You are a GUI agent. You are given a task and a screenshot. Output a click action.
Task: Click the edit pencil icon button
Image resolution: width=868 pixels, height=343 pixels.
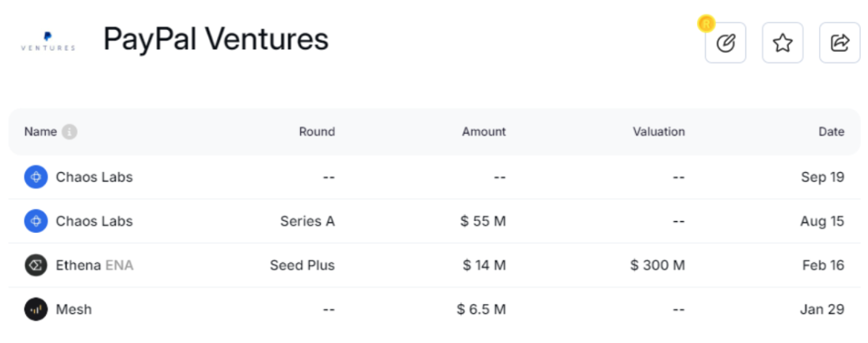click(725, 43)
